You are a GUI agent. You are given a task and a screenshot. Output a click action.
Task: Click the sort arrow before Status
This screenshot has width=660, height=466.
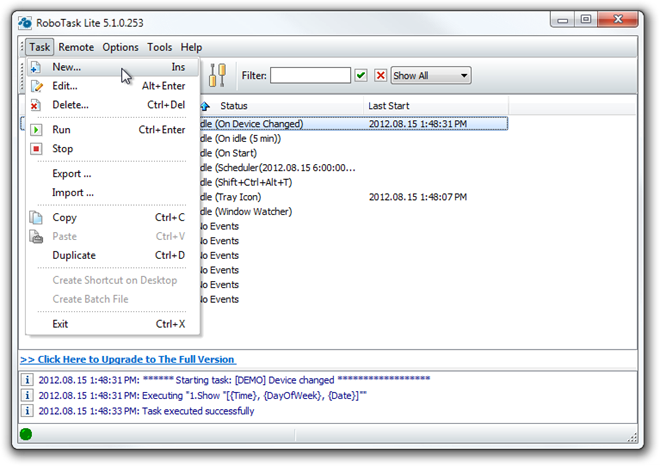(x=205, y=106)
